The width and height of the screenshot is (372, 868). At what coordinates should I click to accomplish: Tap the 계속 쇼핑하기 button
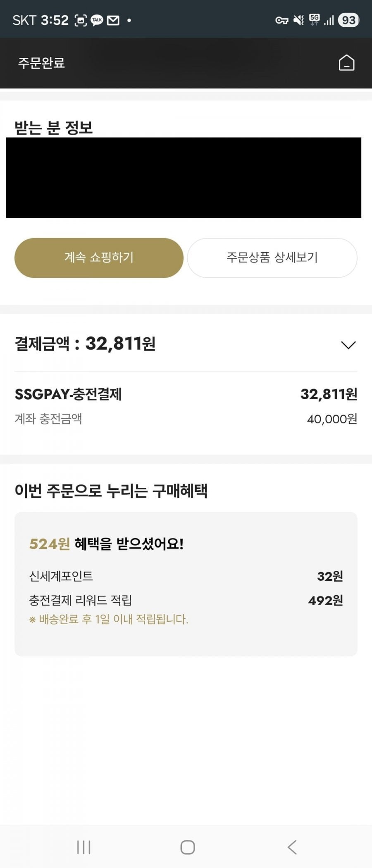99,258
